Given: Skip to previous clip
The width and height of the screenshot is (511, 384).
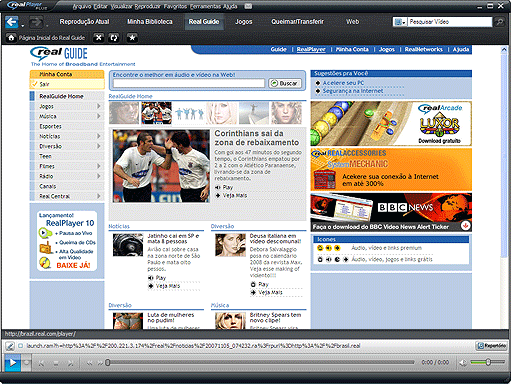Looking at the screenshot, I should pos(41,363).
